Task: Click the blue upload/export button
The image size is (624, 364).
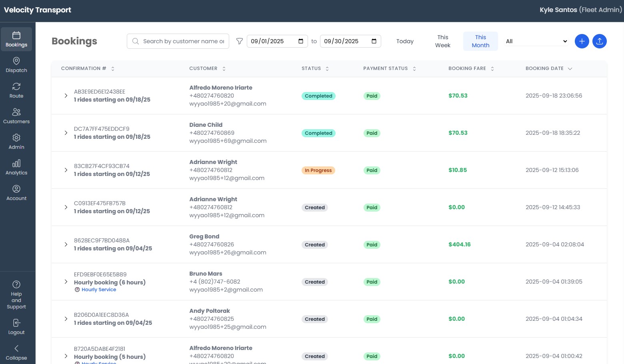Action: 599,41
